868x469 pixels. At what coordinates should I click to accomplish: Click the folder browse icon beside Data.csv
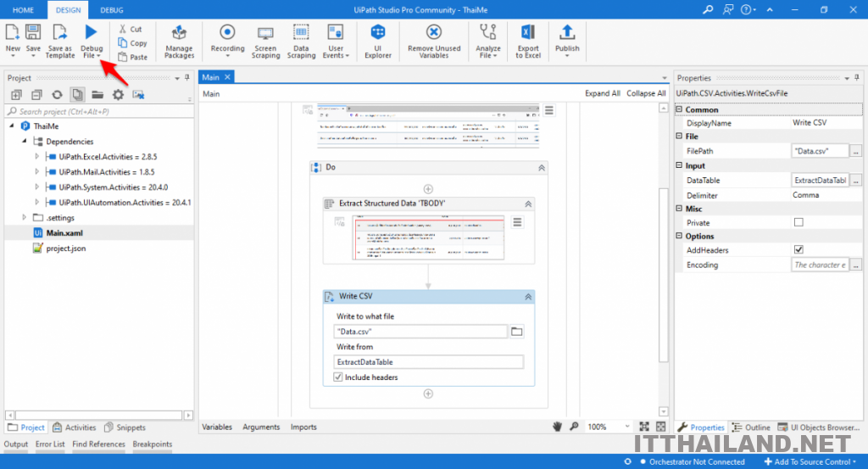(x=516, y=331)
